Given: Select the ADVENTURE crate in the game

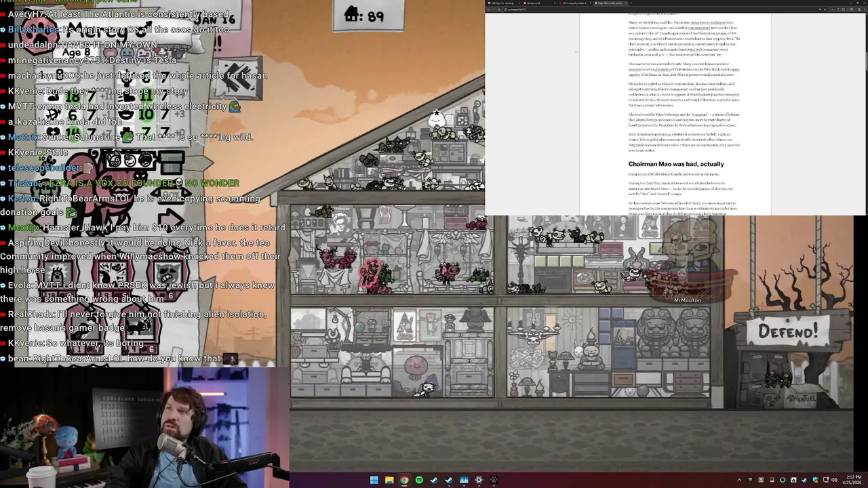Looking at the screenshot, I should coord(800,399).
